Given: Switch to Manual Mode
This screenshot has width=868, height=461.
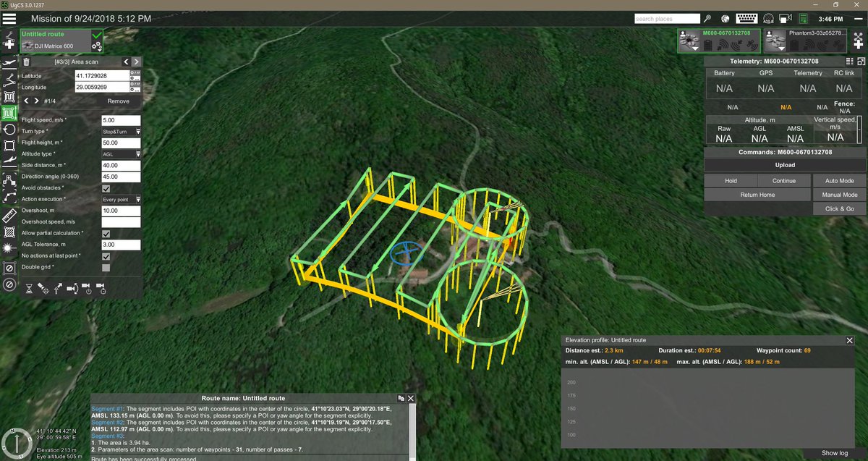Looking at the screenshot, I should tap(839, 195).
